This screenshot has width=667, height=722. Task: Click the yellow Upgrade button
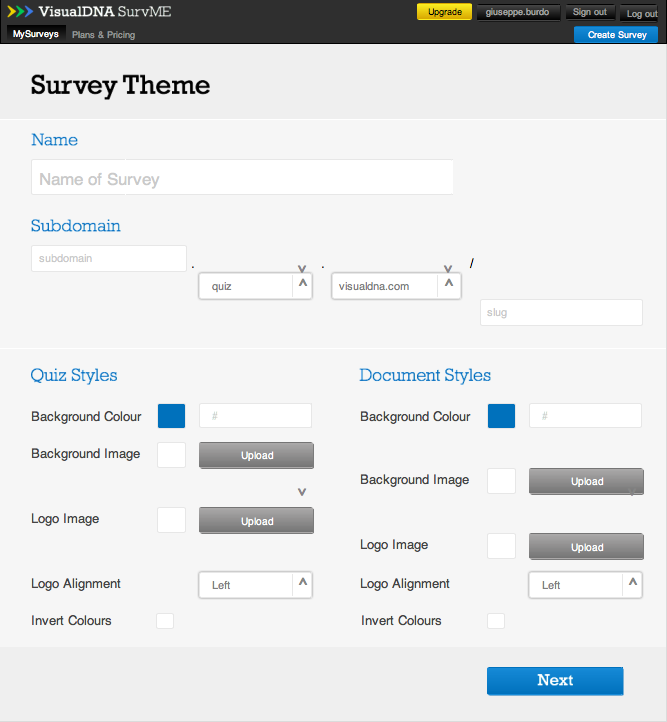click(444, 12)
